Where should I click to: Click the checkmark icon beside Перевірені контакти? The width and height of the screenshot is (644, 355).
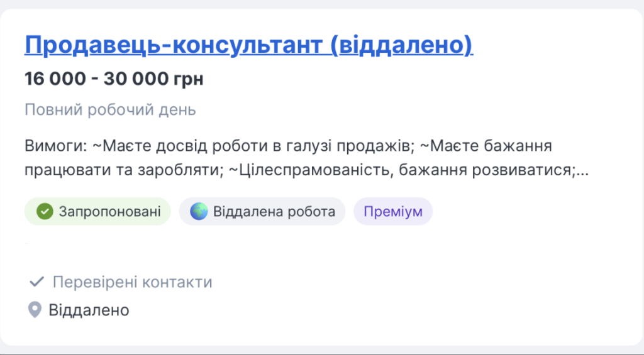point(36,282)
